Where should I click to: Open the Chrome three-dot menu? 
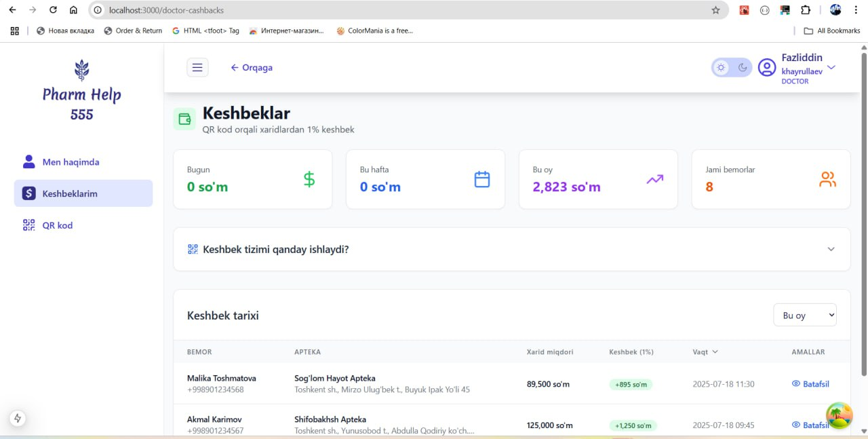(x=856, y=10)
